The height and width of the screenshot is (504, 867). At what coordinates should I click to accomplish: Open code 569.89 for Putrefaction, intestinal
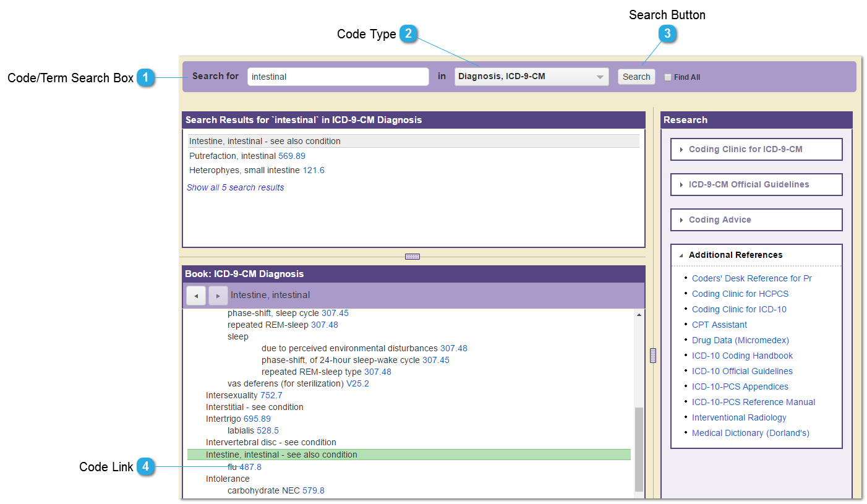click(292, 156)
